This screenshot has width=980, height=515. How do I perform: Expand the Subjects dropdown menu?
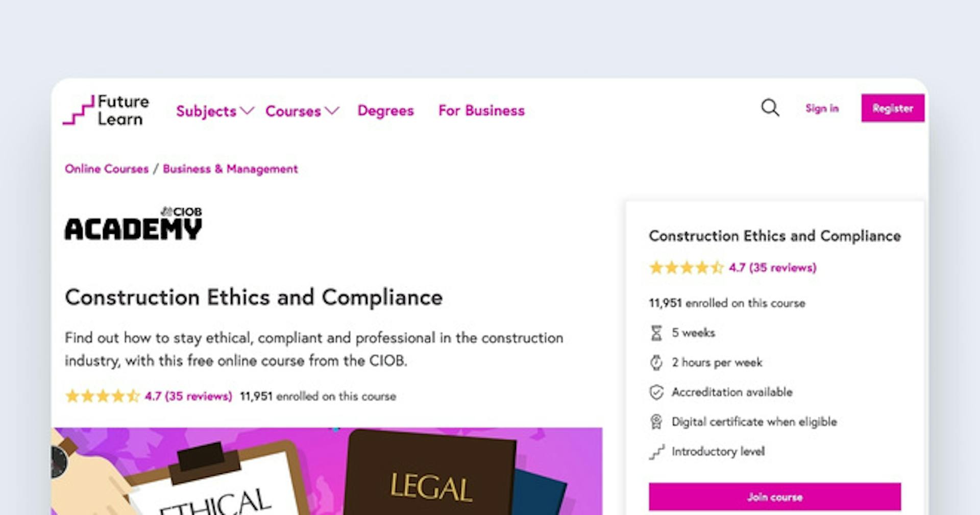pos(214,111)
